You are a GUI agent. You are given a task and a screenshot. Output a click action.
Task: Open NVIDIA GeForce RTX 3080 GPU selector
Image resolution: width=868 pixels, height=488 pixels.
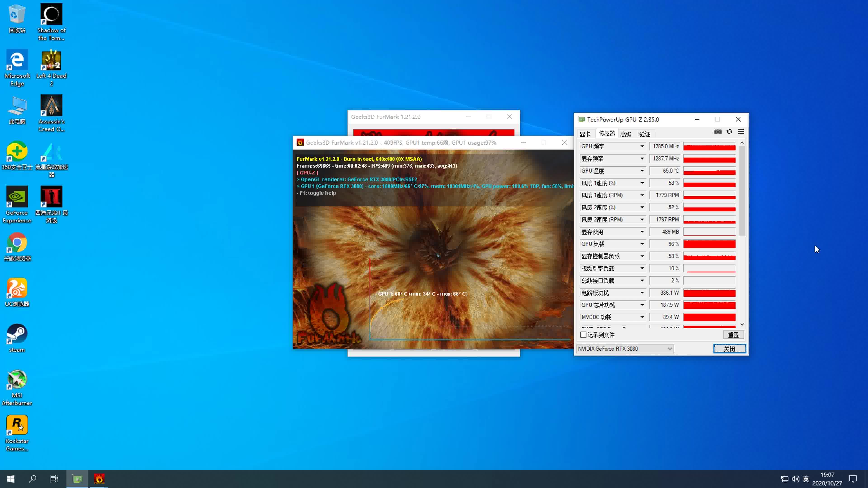[625, 349]
